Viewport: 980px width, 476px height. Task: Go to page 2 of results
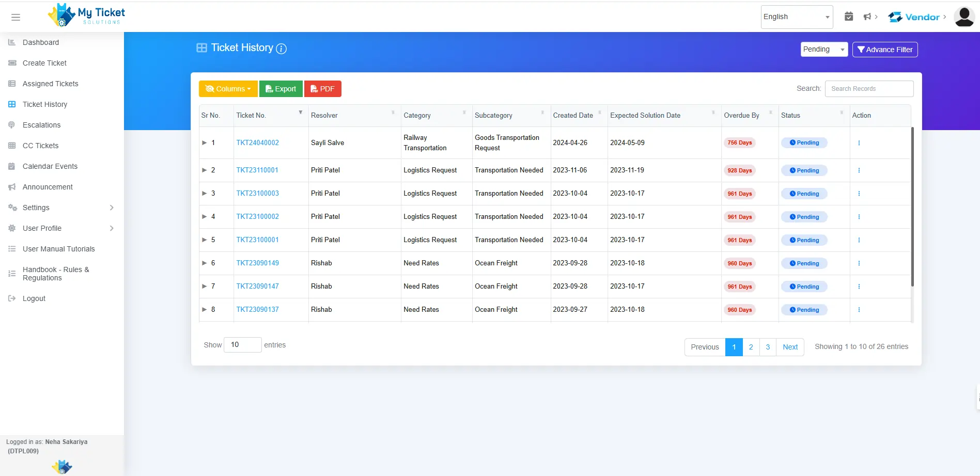751,347
